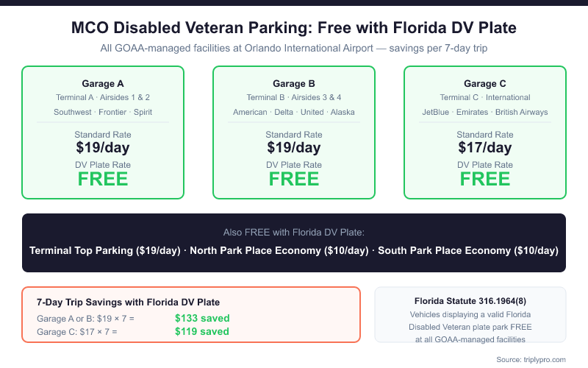Click the $17/day standard rate
This screenshot has width=588, height=368.
(485, 148)
